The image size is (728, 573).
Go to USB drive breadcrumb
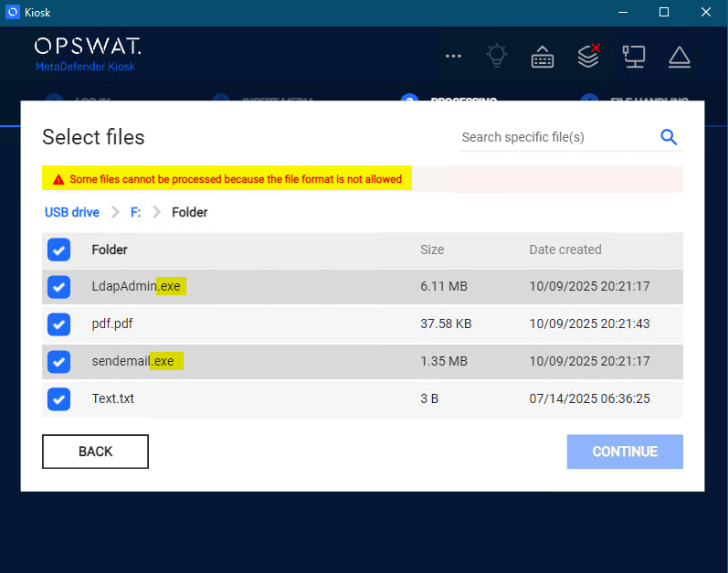pyautogui.click(x=72, y=212)
